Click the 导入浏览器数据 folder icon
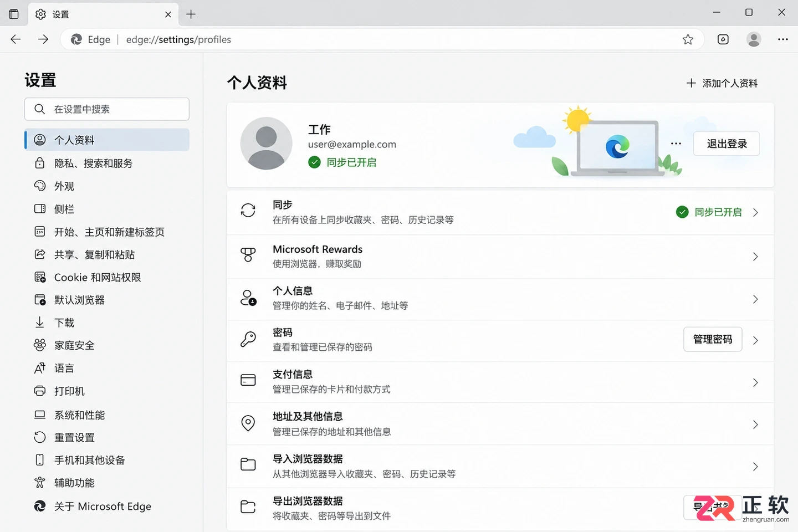The width and height of the screenshot is (798, 532). pos(248,464)
